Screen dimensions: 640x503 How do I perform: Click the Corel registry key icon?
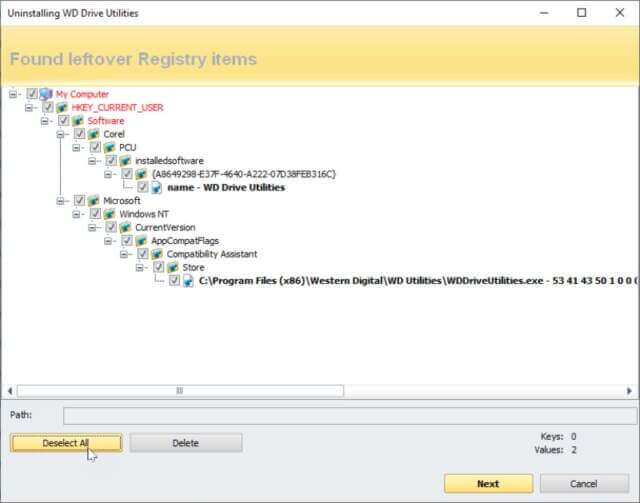click(x=94, y=134)
